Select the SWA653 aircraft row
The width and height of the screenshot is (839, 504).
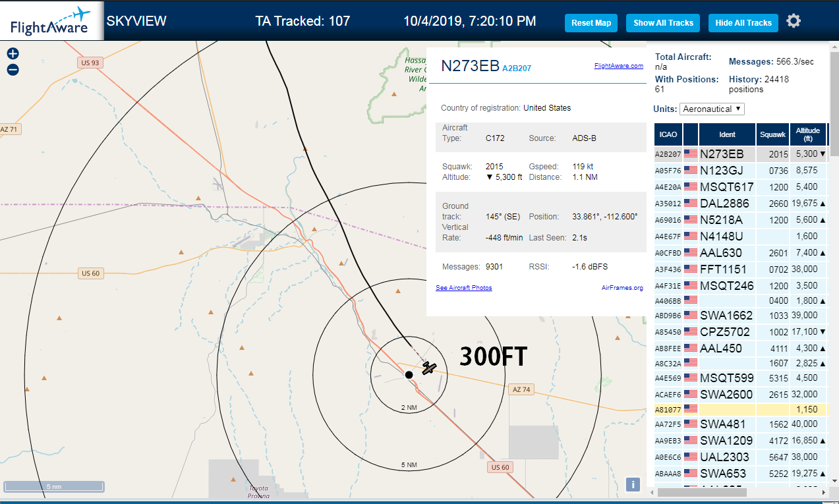click(741, 473)
